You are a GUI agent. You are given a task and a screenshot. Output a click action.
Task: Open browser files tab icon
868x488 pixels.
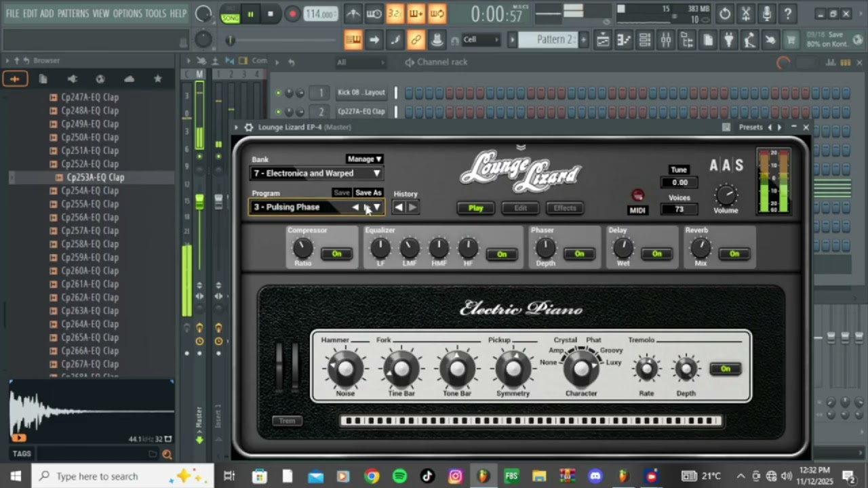[43, 79]
